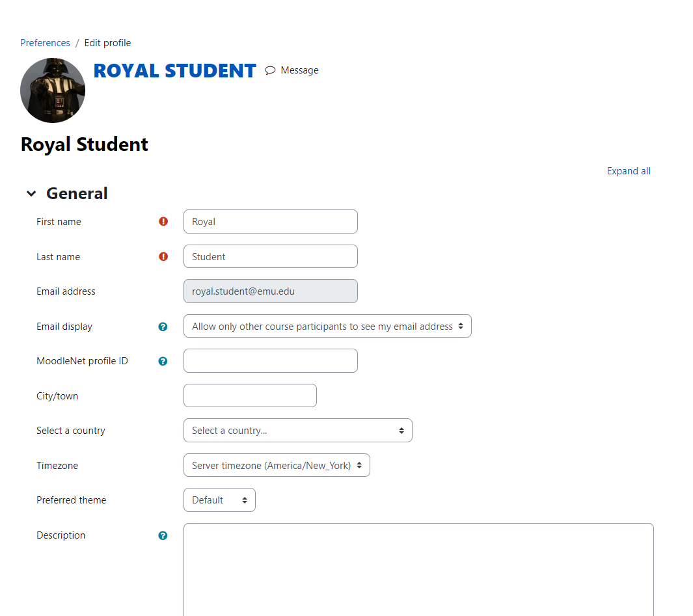Click the Message speech bubble icon
The width and height of the screenshot is (693, 616).
(x=269, y=70)
